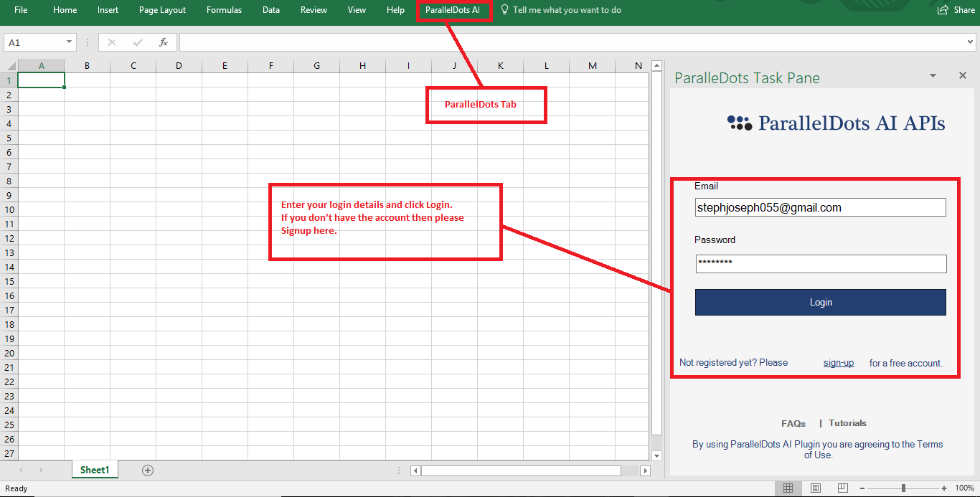
Task: Click the lightbulb Tell me icon
Action: [505, 10]
